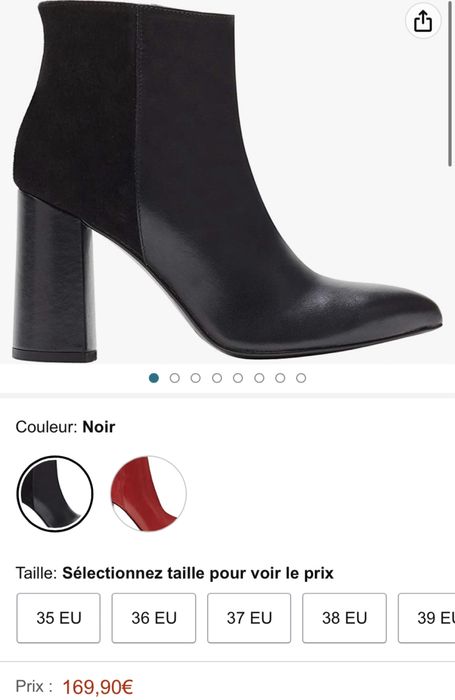
Task: Go to sixth image dot
Action: tap(259, 378)
